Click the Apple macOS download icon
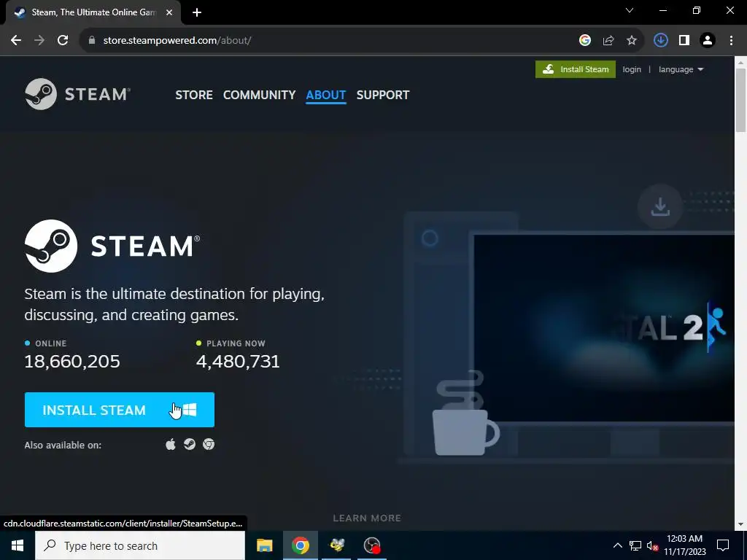 (171, 444)
